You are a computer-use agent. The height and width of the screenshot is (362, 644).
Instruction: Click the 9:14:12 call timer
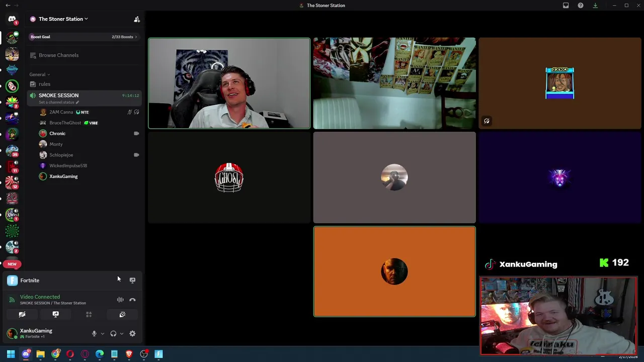pyautogui.click(x=130, y=96)
